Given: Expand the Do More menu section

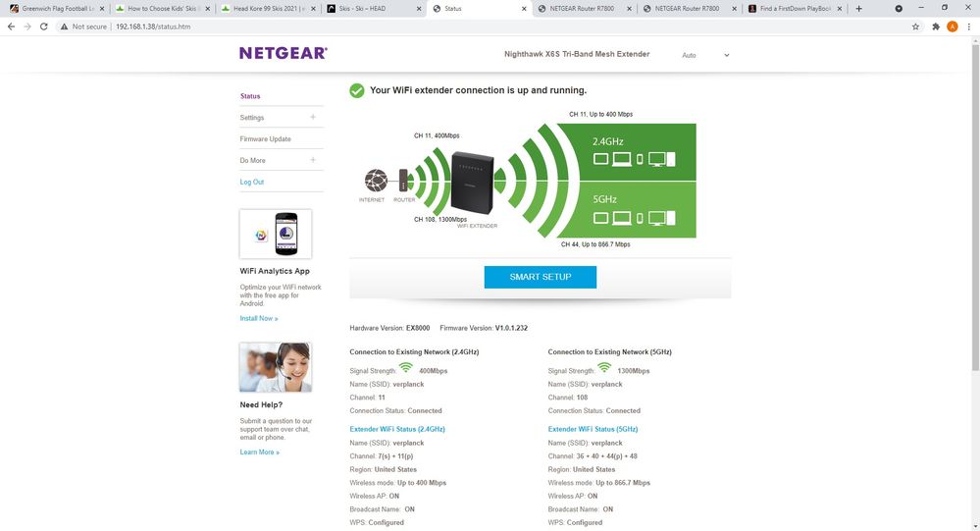Looking at the screenshot, I should (x=313, y=160).
